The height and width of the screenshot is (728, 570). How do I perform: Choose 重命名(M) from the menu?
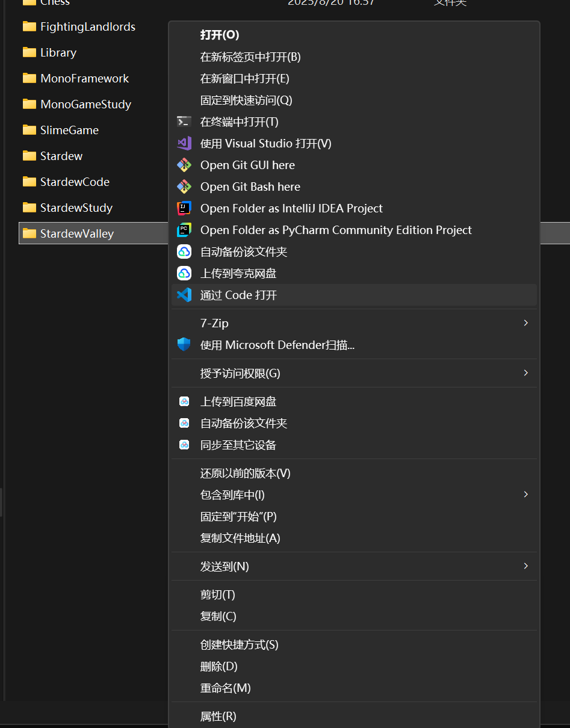pyautogui.click(x=354, y=688)
